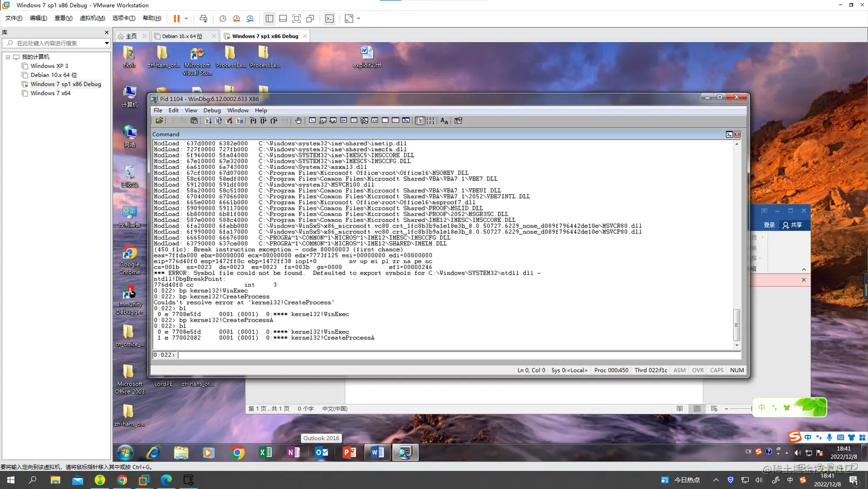Revert to snapshot in VMware toolbar
Image resolution: width=868 pixels, height=489 pixels.
(237, 19)
